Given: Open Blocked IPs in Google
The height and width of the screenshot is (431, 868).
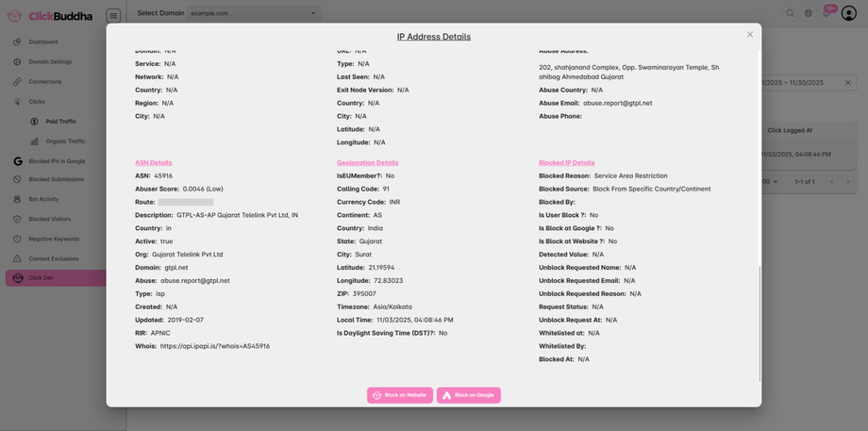Looking at the screenshot, I should pyautogui.click(x=57, y=161).
